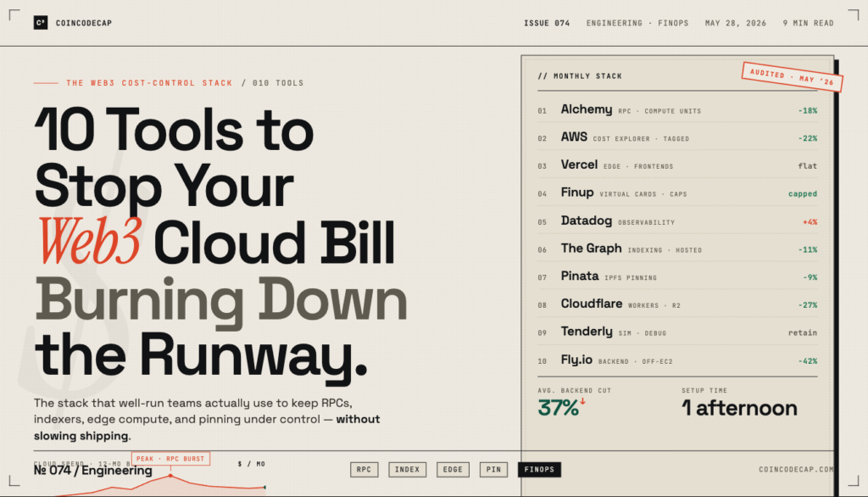Image resolution: width=868 pixels, height=497 pixels.
Task: Select the Cloudflare Workers R2 row
Action: point(677,304)
